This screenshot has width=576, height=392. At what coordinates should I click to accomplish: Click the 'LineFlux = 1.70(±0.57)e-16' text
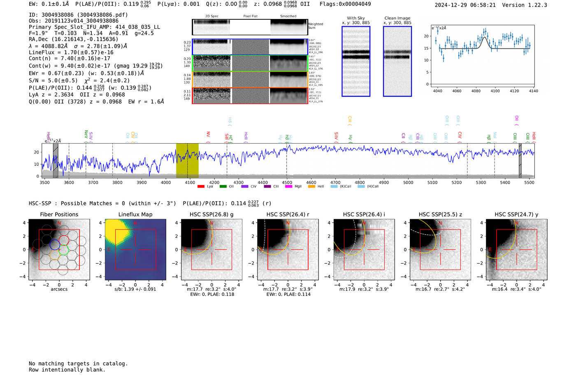(71, 53)
